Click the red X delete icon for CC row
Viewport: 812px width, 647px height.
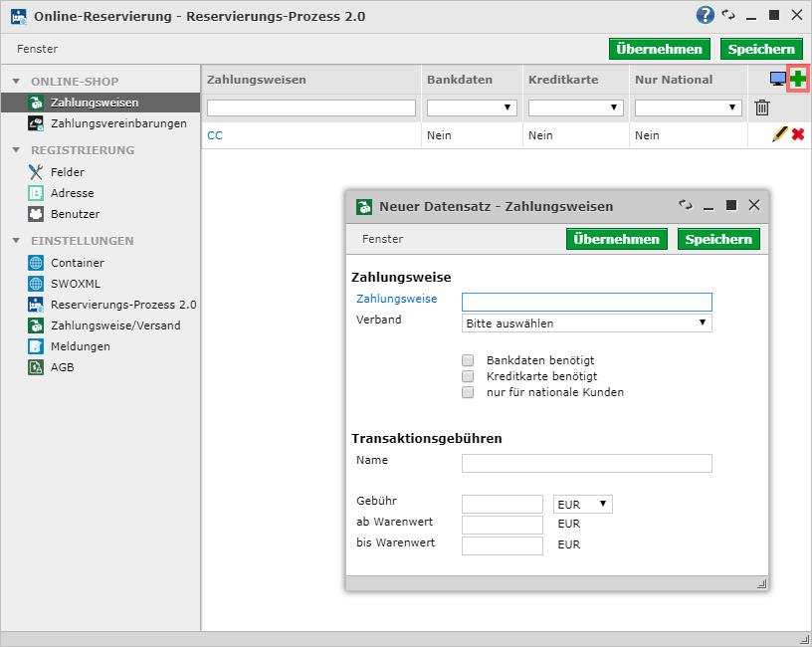pos(798,134)
